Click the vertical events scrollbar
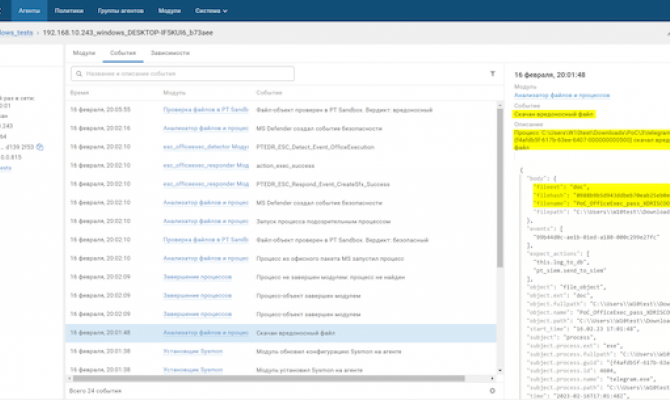Image resolution: width=670 pixels, height=400 pixels. pyautogui.click(x=500, y=188)
